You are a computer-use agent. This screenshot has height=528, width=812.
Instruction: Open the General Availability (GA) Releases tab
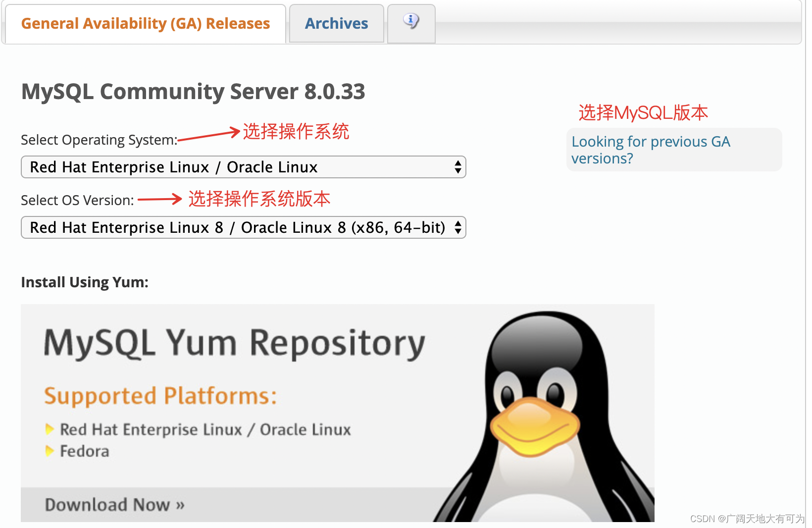coord(145,24)
